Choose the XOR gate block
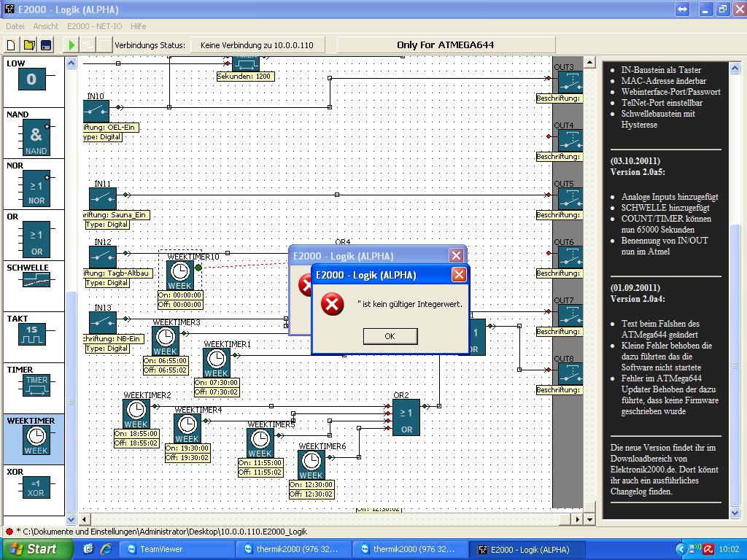 pos(36,487)
